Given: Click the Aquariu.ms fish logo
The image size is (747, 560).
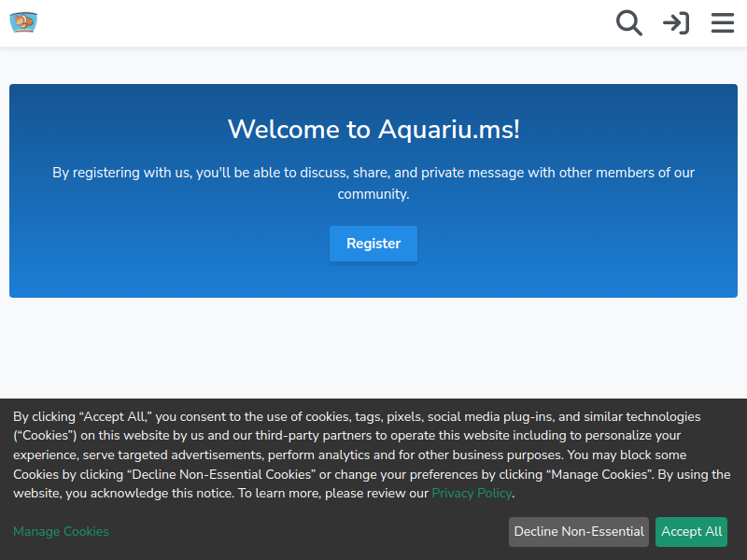Looking at the screenshot, I should [x=23, y=22].
